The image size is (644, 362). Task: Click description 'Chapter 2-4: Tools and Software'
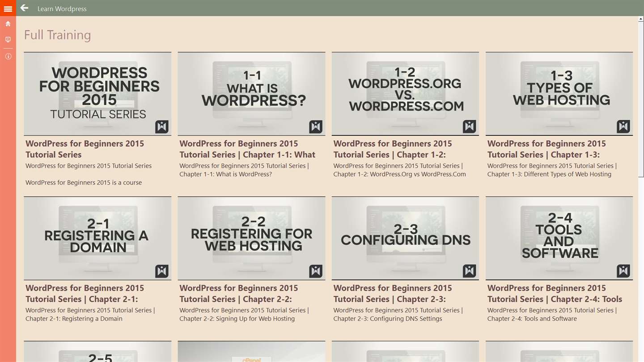tap(532, 319)
